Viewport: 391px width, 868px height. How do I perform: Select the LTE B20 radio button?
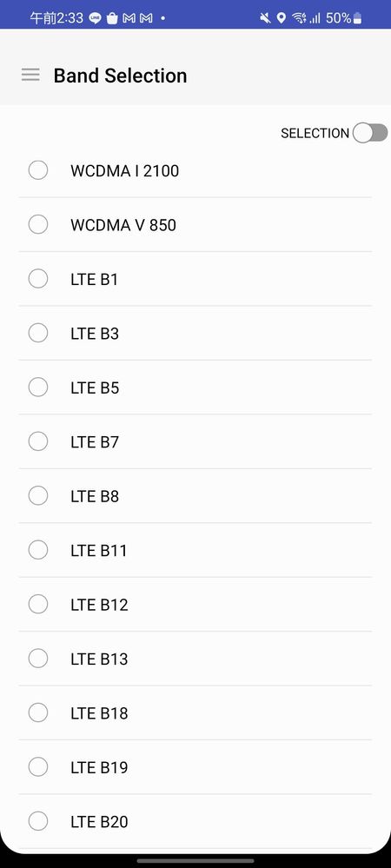pyautogui.click(x=37, y=821)
